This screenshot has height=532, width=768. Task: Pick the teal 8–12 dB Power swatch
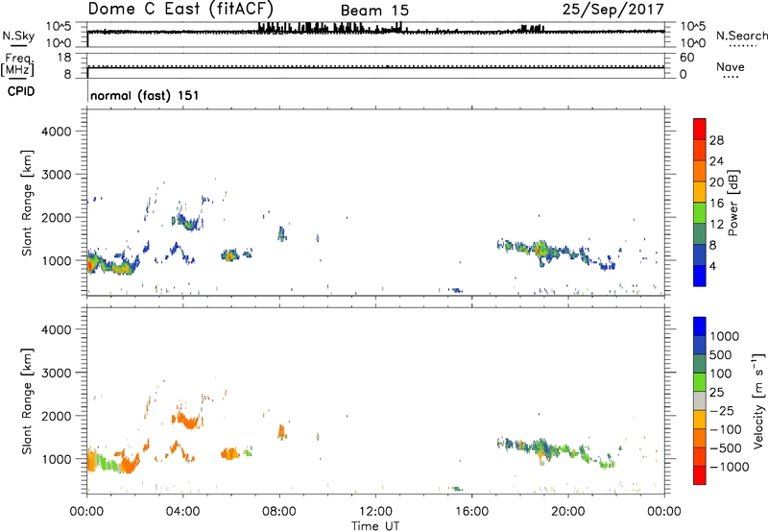pyautogui.click(x=700, y=234)
